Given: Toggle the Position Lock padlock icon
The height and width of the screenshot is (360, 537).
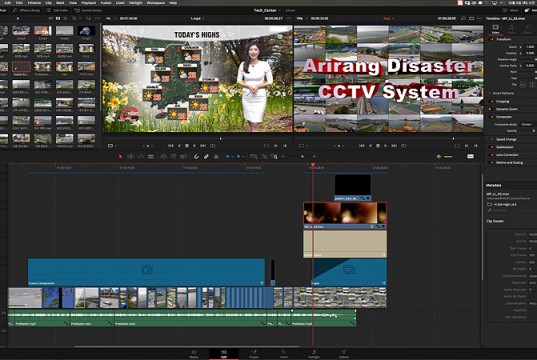Looking at the screenshot, I should click(x=216, y=157).
